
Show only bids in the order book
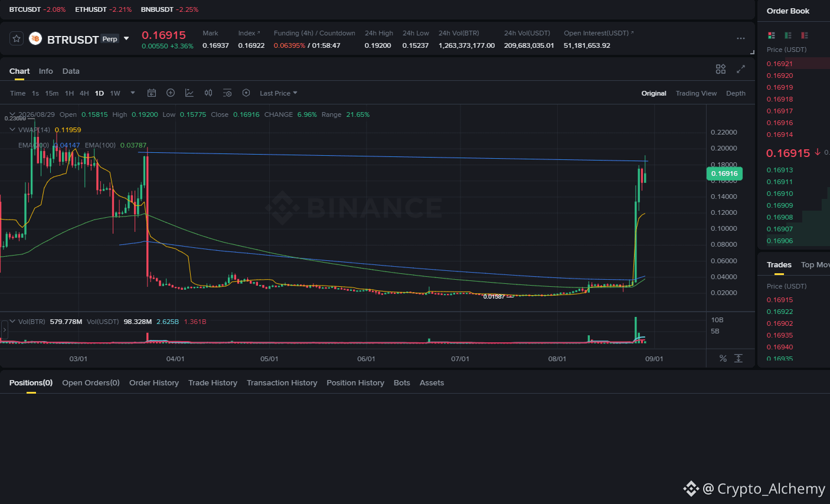(788, 35)
